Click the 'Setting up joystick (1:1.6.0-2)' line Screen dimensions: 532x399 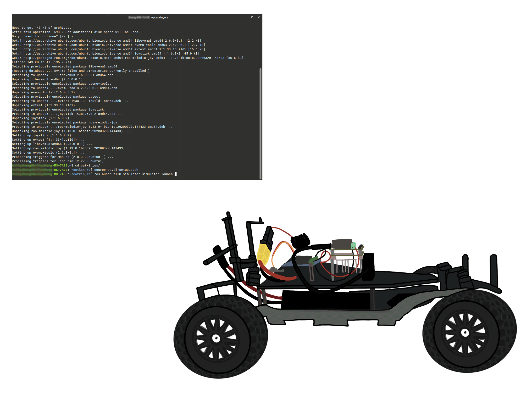(x=45, y=135)
